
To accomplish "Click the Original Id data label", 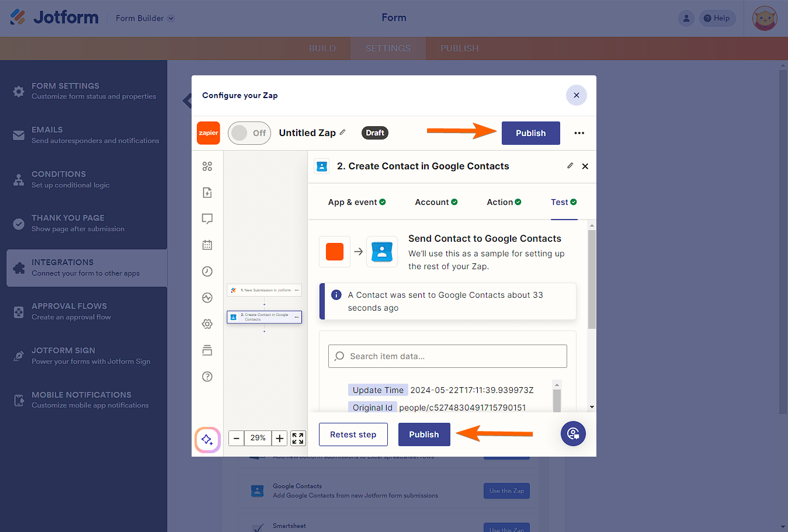I will [x=373, y=408].
